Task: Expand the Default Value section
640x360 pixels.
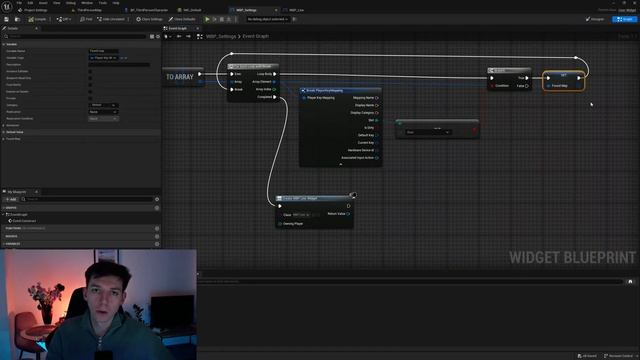Action: (x=4, y=132)
